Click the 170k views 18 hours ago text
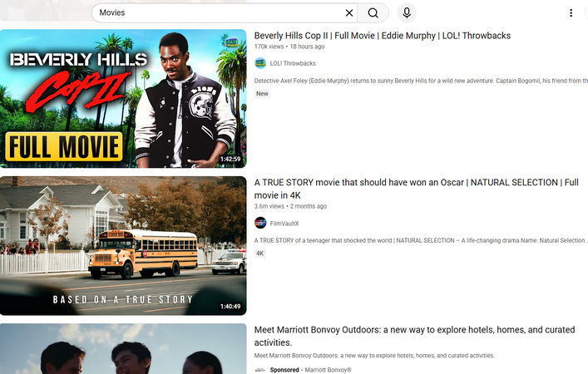This screenshot has height=374, width=588. pyautogui.click(x=289, y=47)
